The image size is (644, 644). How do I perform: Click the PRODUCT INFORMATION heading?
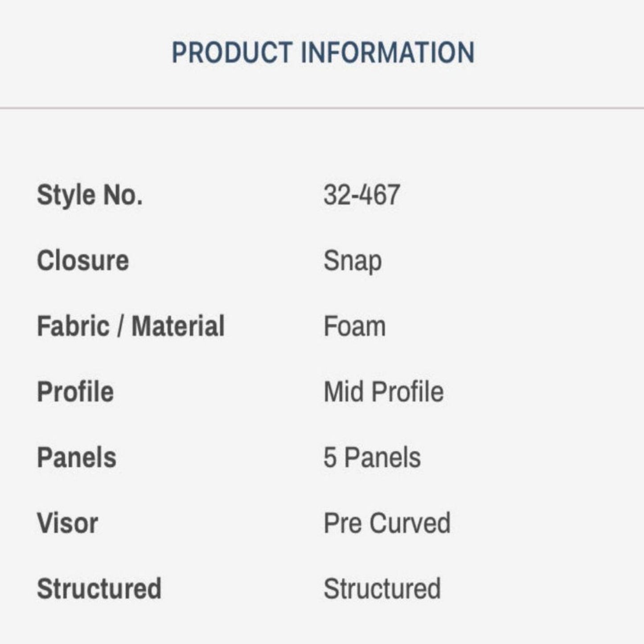(x=323, y=53)
